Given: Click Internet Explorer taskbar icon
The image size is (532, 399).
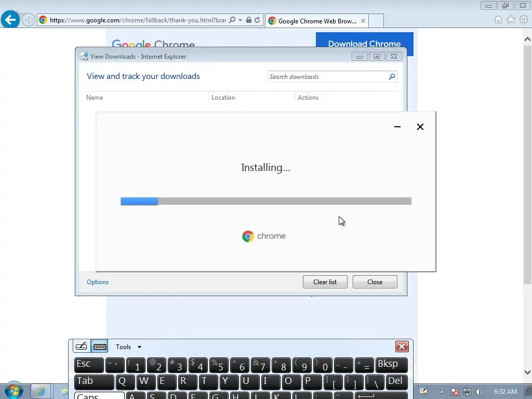Looking at the screenshot, I should pyautogui.click(x=41, y=392).
